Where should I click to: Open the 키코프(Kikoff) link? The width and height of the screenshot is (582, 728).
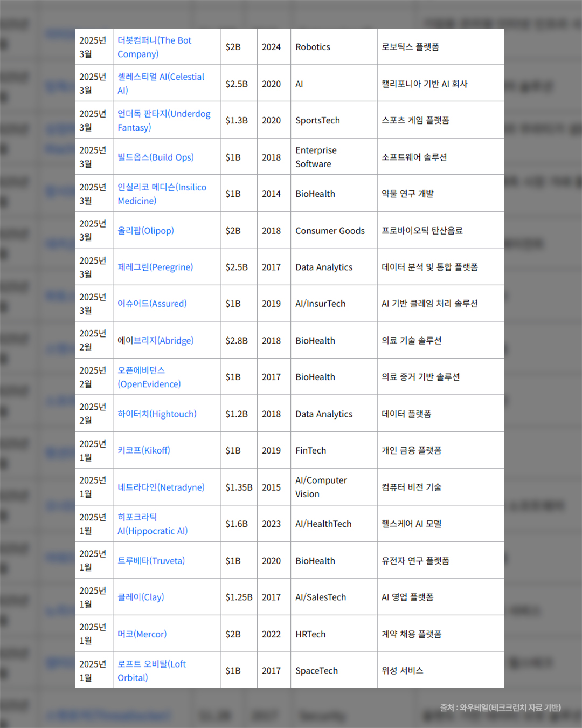click(x=144, y=451)
